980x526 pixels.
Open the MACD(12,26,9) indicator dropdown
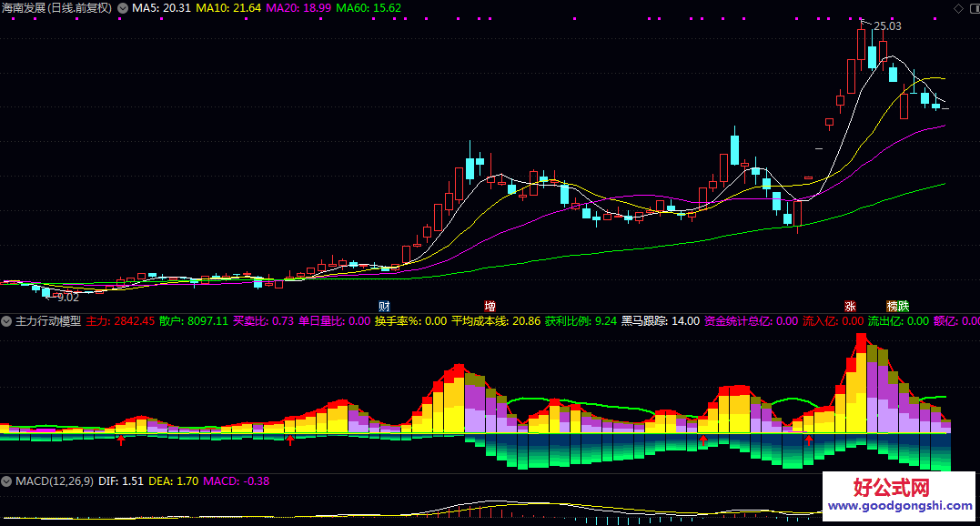(6, 480)
